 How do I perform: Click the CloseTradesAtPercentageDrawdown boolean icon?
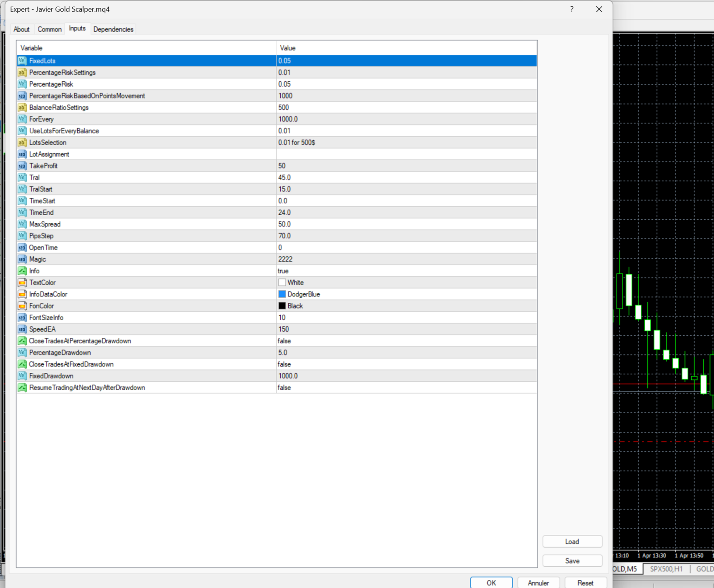click(22, 341)
